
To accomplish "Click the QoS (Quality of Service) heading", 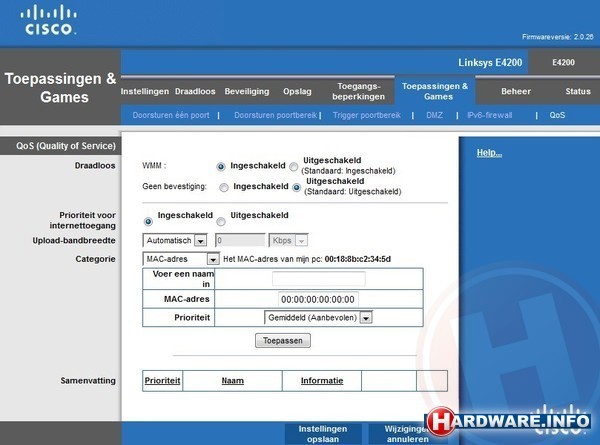I will [66, 146].
